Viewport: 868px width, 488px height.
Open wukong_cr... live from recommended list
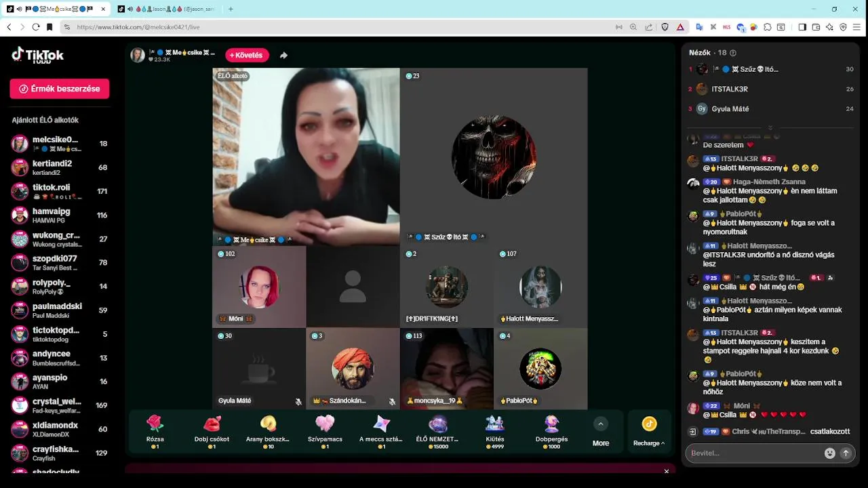(60, 239)
